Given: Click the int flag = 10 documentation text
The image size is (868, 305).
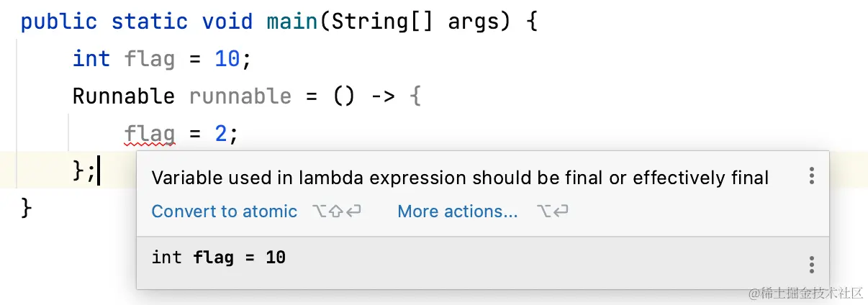Looking at the screenshot, I should 218,257.
